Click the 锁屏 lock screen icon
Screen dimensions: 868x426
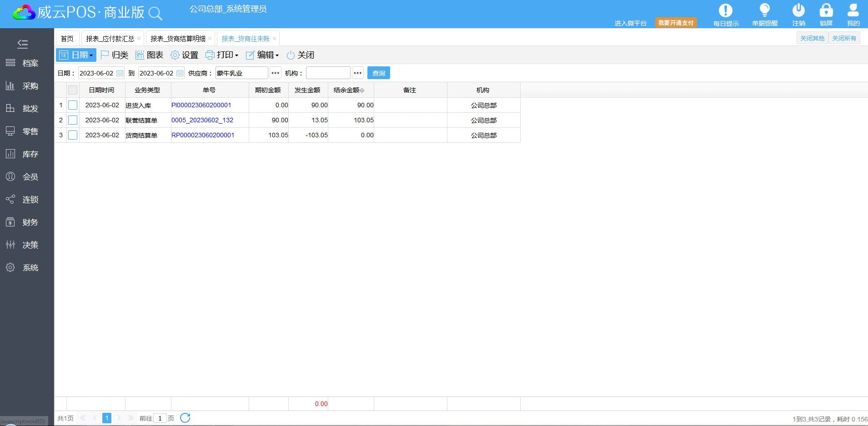point(826,10)
